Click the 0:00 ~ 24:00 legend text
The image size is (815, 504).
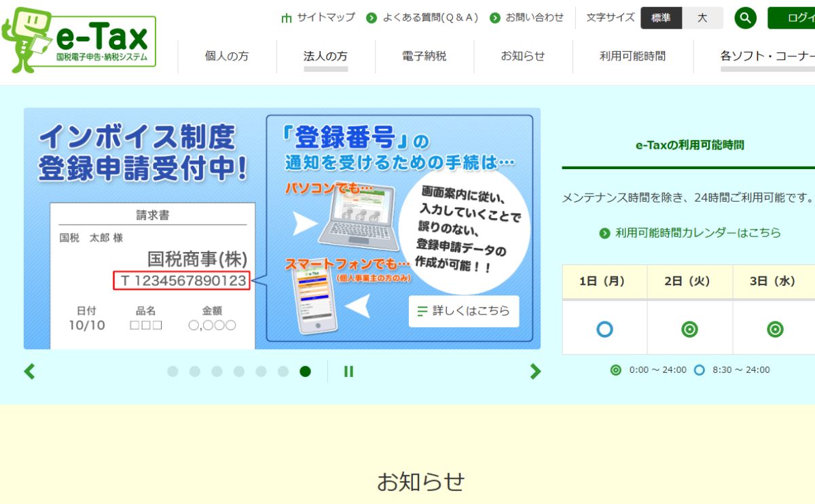658,370
